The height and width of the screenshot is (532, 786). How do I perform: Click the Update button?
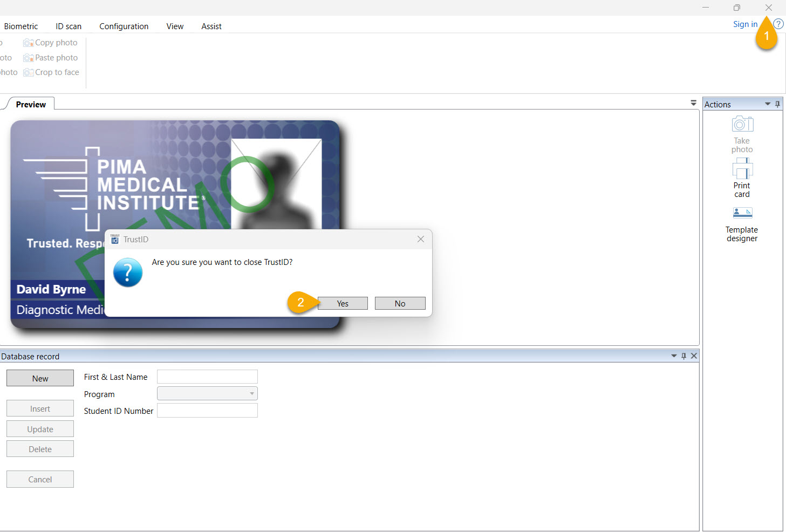(40, 429)
